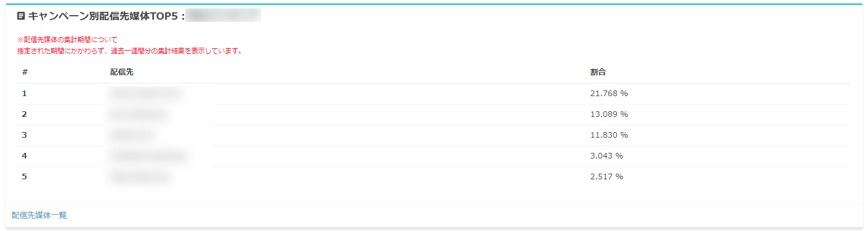This screenshot has height=231, width=868.
Task: Select the rank 1 row number
Action: (24, 93)
